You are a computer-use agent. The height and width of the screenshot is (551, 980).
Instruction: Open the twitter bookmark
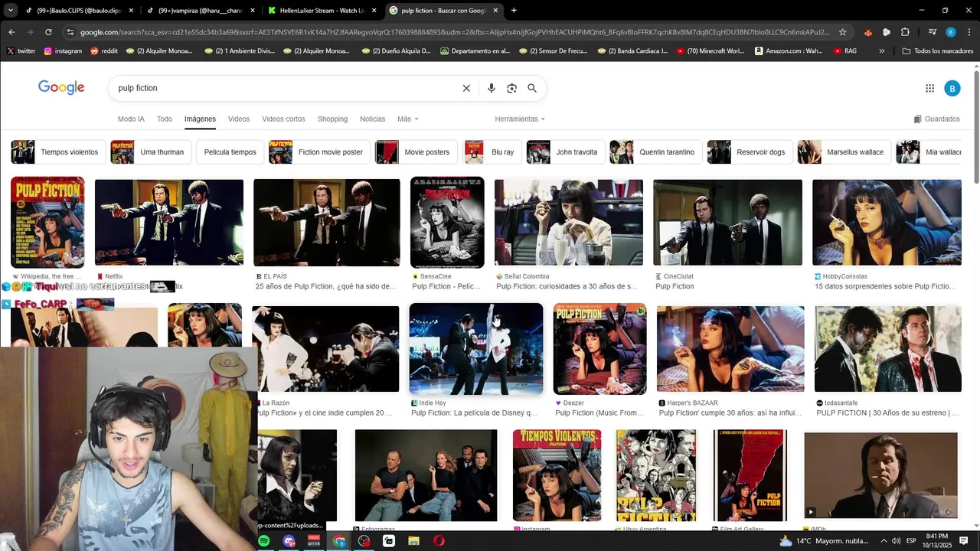tap(21, 51)
